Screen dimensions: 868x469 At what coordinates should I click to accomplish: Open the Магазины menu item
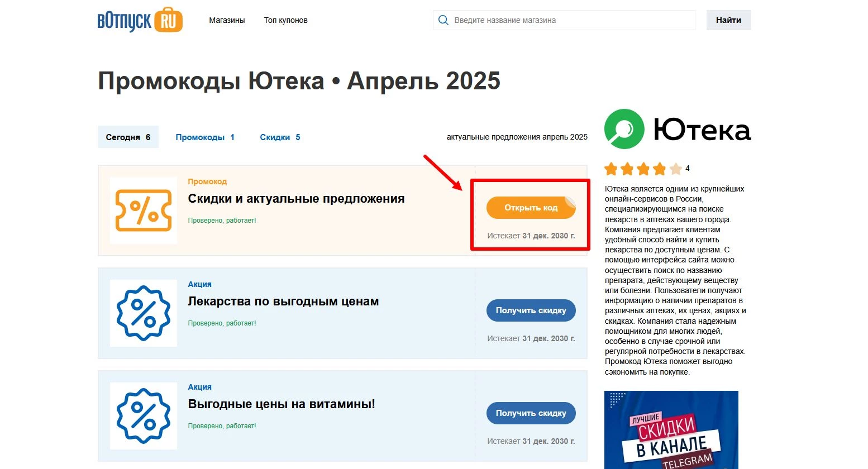pyautogui.click(x=227, y=20)
